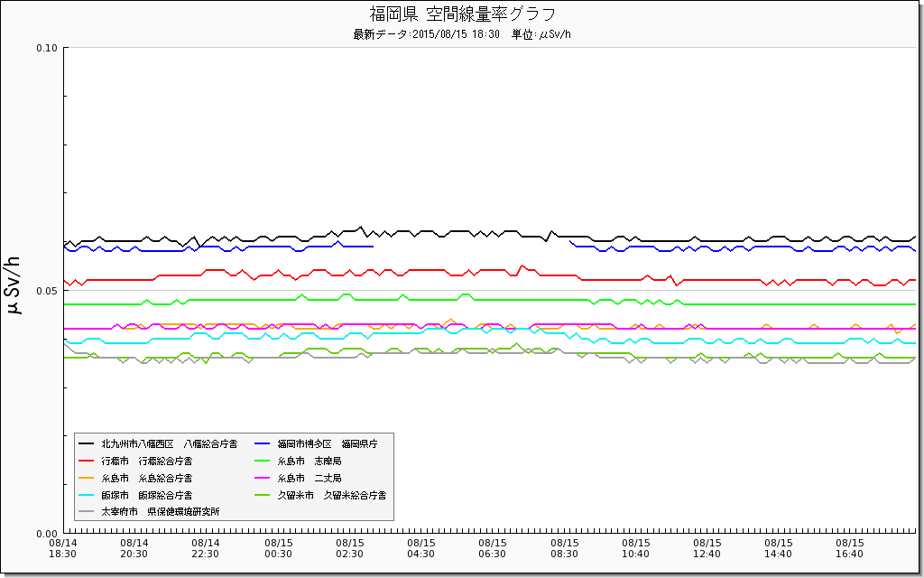Click the 単位:μSv/h unit text in subtitle
This screenshot has width=924, height=578.
point(541,34)
